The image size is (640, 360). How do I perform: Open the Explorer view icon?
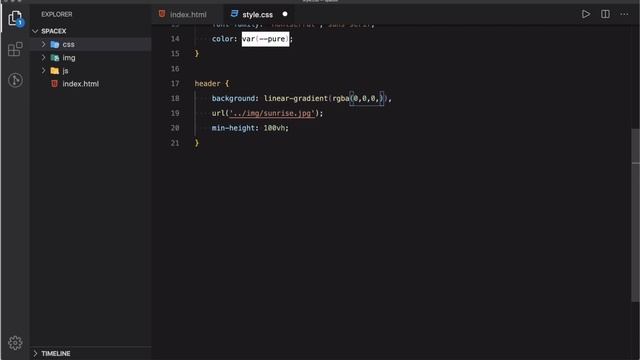click(x=15, y=18)
